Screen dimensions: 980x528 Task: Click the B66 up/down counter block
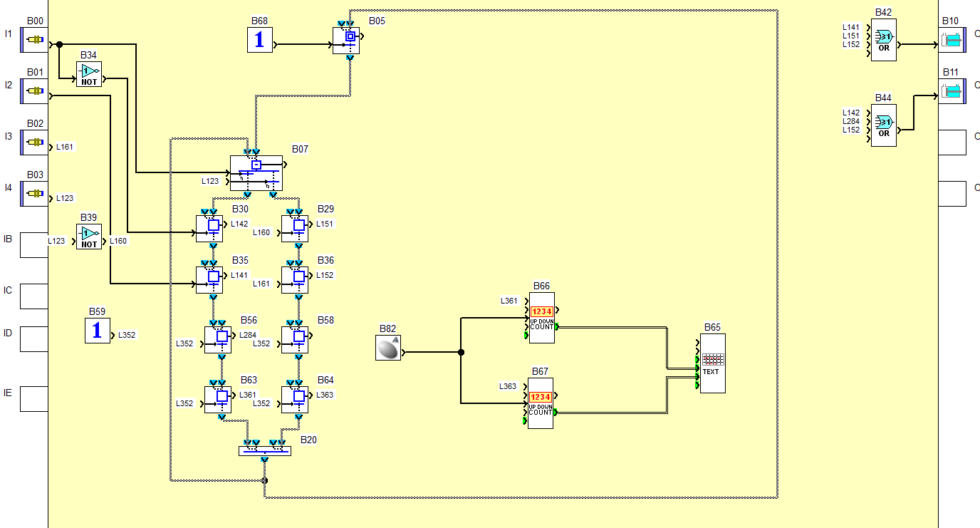point(541,318)
